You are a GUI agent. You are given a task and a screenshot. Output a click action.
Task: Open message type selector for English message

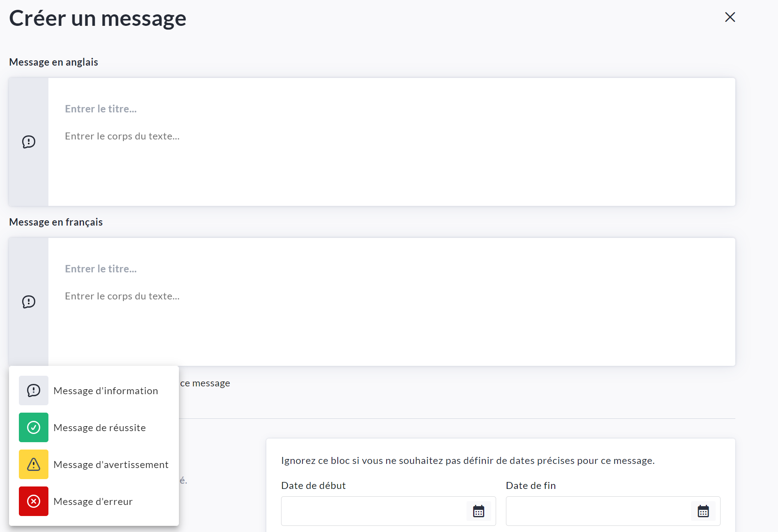pos(29,142)
